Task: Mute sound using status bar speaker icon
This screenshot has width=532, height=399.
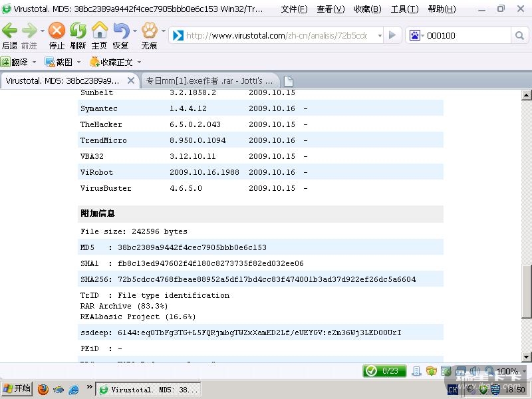Action: pyautogui.click(x=475, y=371)
